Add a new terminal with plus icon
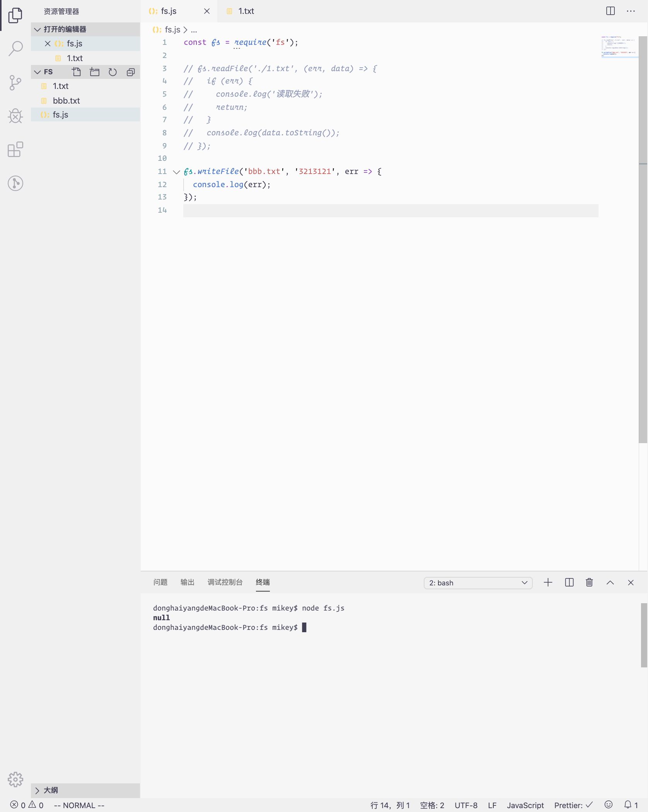This screenshot has height=812, width=648. pyautogui.click(x=548, y=582)
